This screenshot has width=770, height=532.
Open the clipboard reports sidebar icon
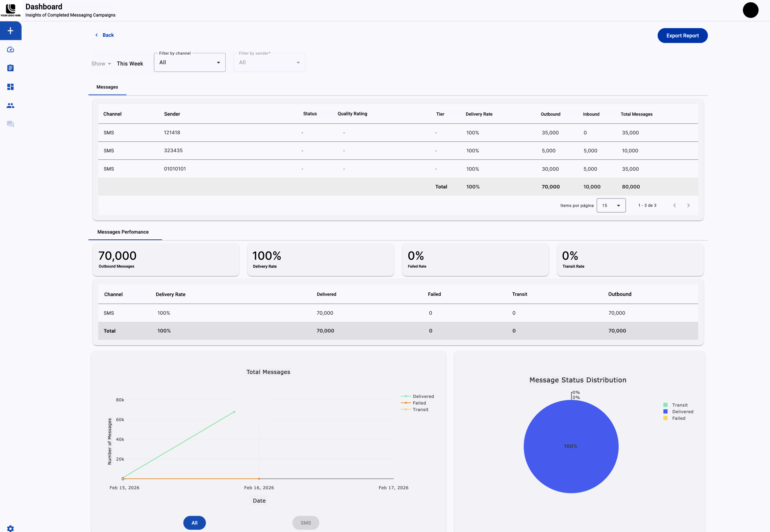10,68
